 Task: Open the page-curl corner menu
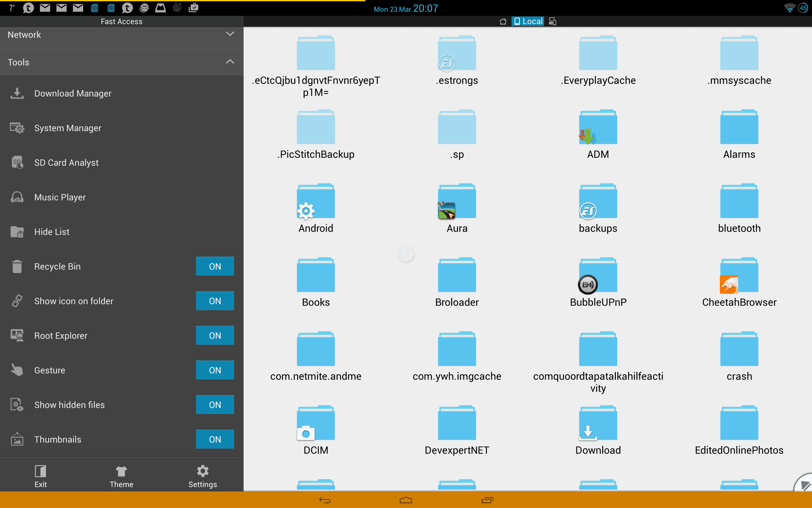(803, 483)
